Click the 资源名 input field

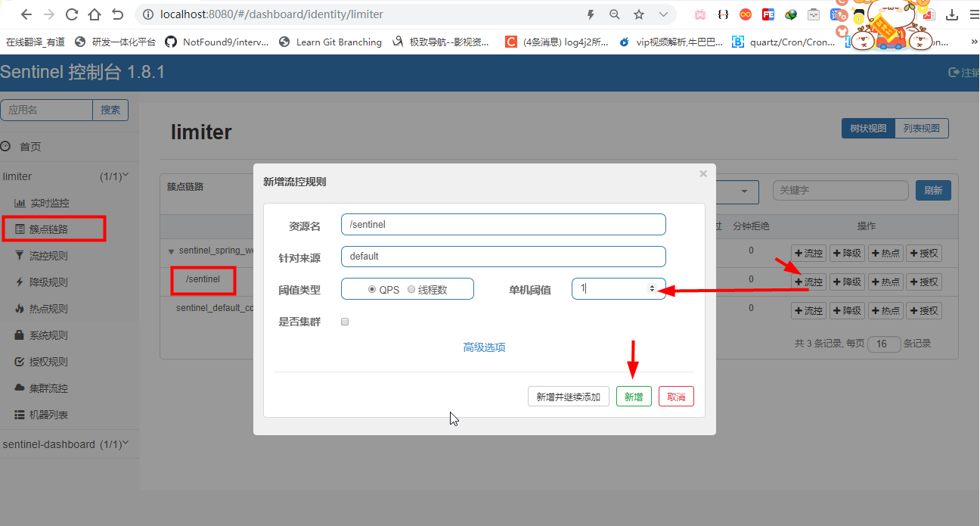(x=503, y=224)
